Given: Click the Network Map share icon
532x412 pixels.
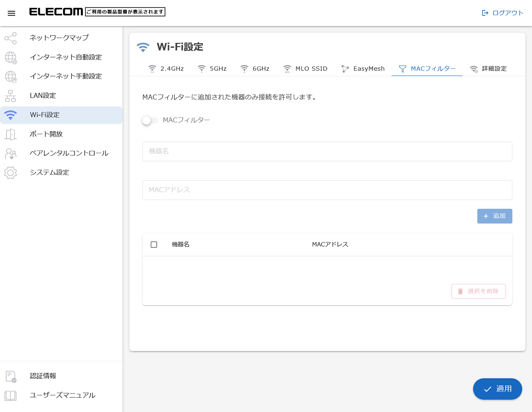Looking at the screenshot, I should (x=11, y=38).
